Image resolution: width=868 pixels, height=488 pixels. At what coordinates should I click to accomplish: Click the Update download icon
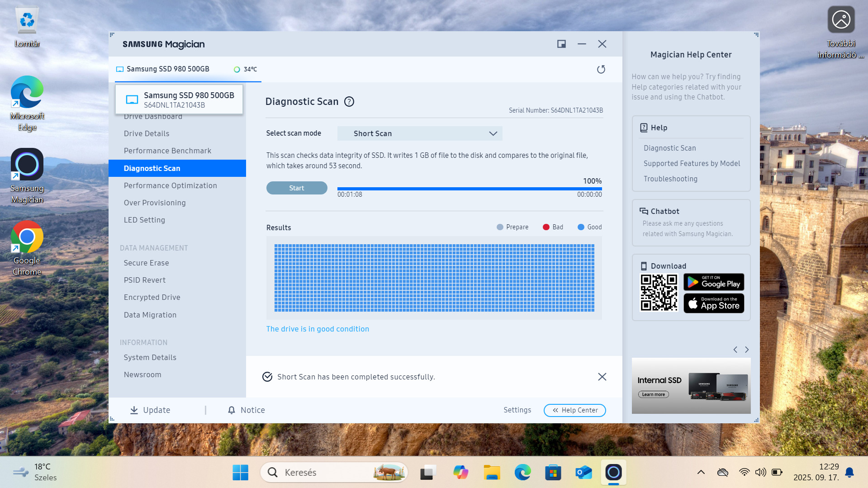(134, 410)
